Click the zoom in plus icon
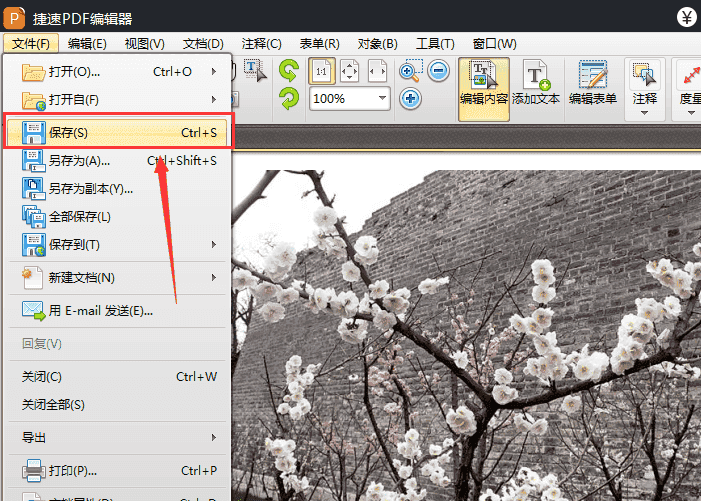 [410, 98]
